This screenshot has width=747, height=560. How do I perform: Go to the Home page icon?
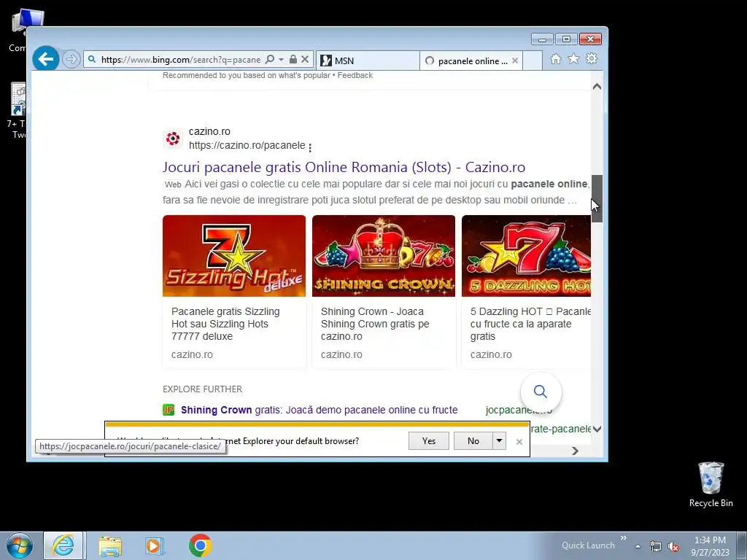tap(555, 59)
